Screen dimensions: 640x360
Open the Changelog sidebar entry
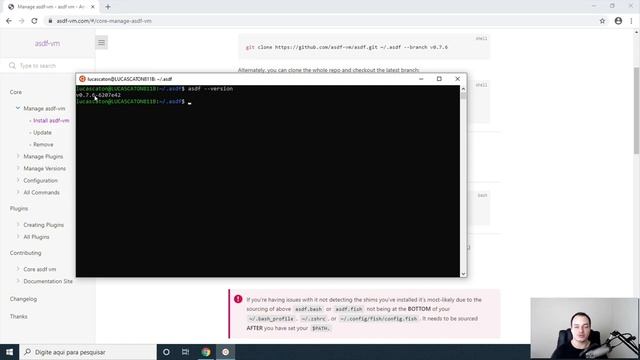point(23,299)
